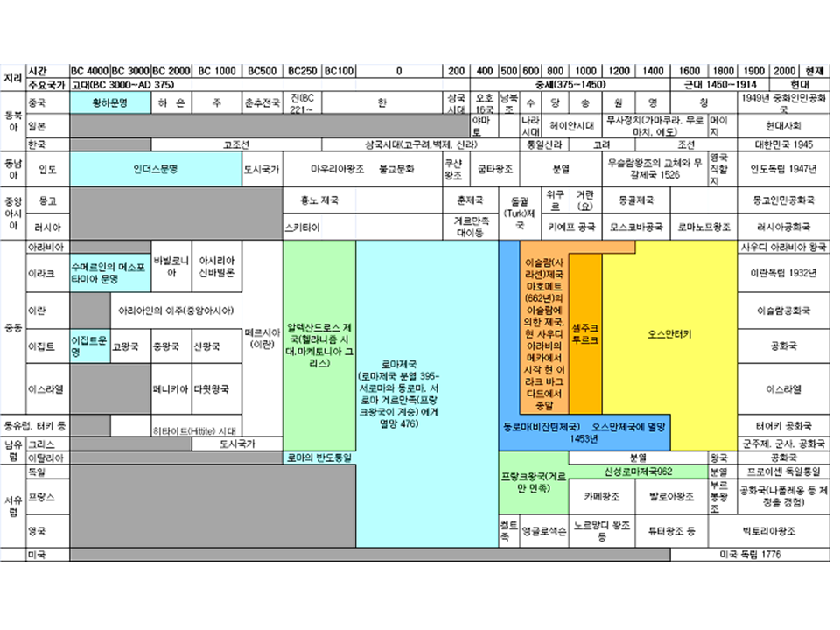Select the "미국 독립 1776" cell
This screenshot has height=630, width=840.
point(750,555)
